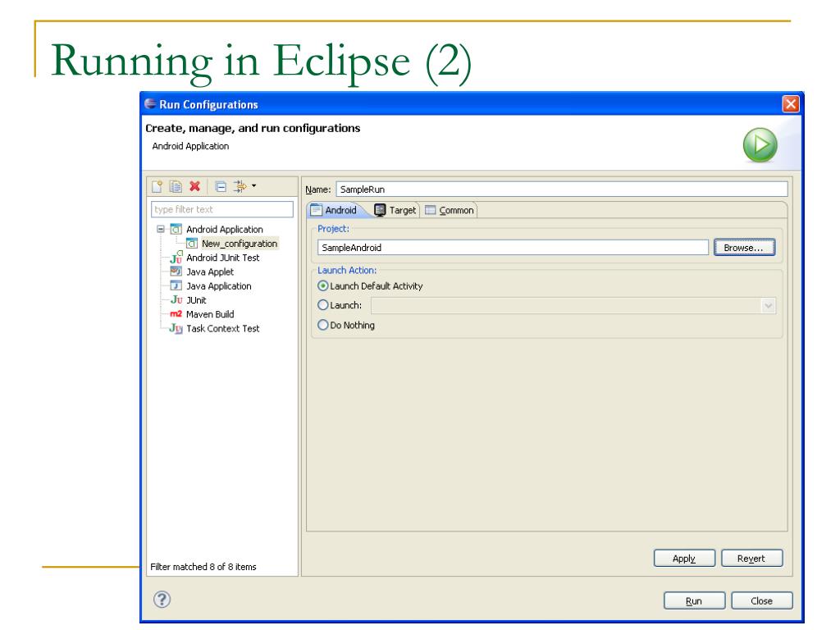Switch to the Target tab

click(x=395, y=210)
